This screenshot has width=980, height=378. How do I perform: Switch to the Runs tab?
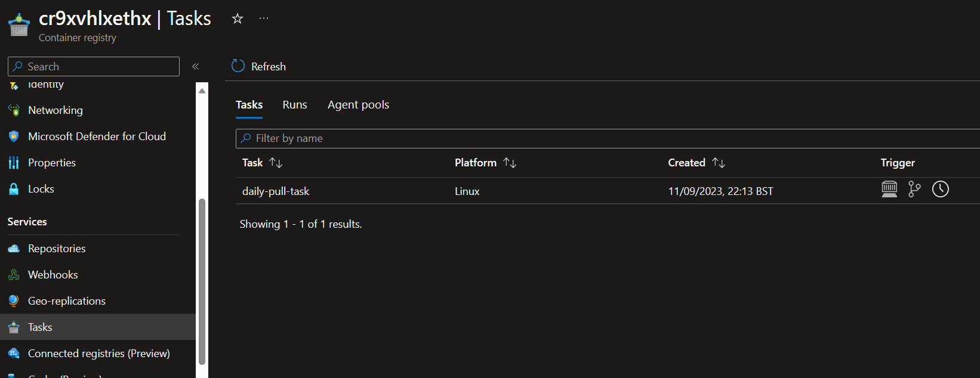(x=294, y=104)
